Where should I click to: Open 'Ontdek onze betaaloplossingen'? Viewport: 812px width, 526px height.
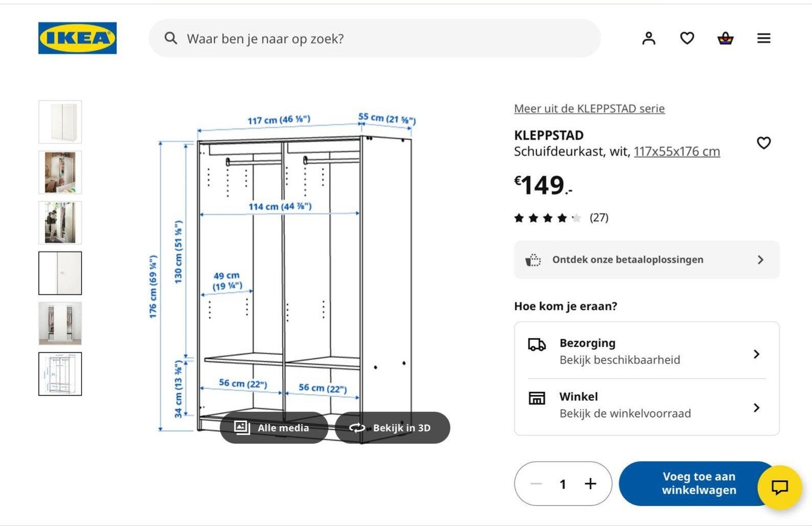coord(646,260)
